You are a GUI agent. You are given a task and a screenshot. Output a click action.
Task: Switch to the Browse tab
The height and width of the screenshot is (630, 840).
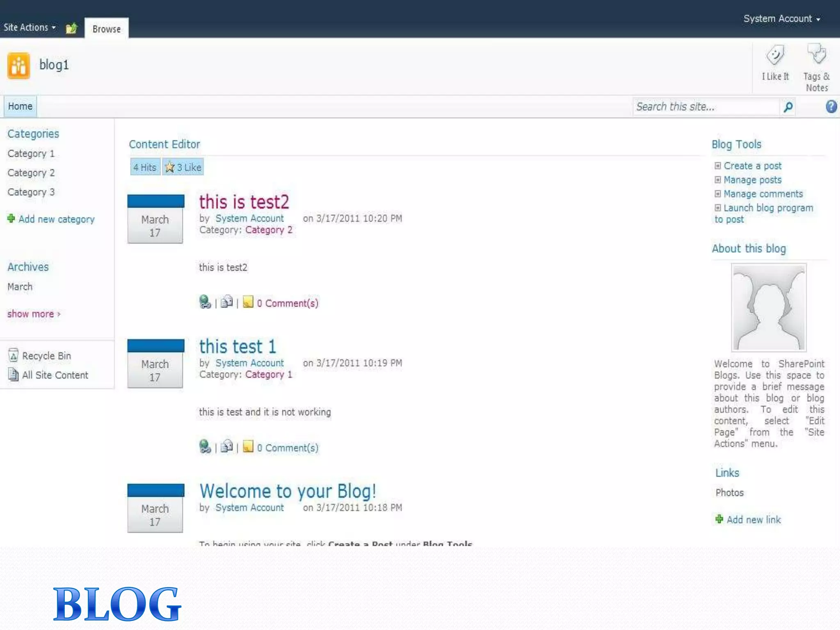(107, 29)
